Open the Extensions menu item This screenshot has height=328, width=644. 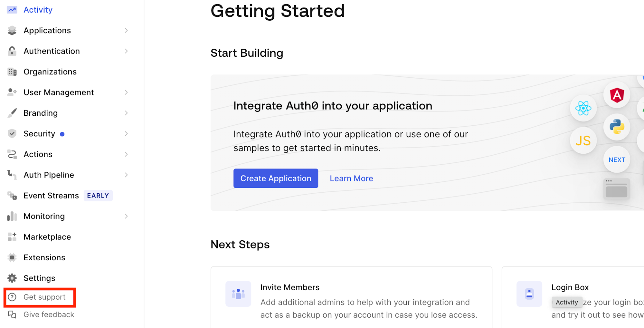[44, 257]
